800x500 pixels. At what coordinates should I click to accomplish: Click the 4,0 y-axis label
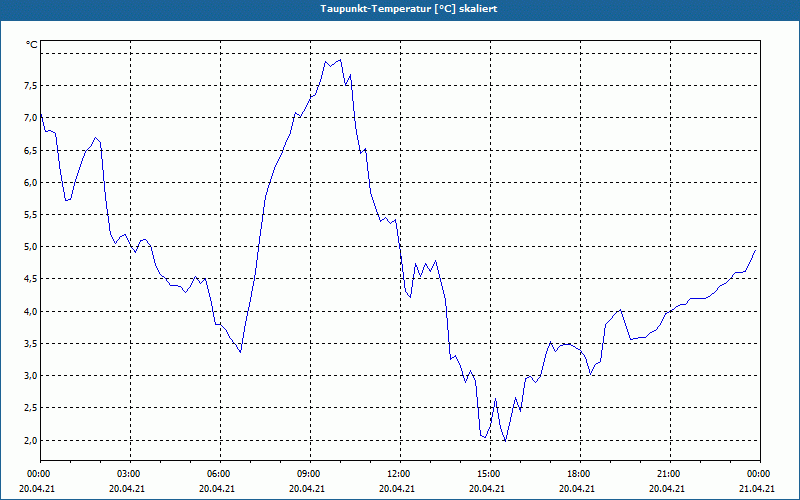(x=30, y=311)
